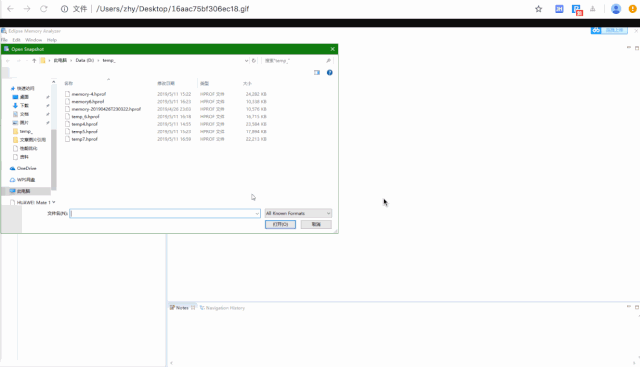The height and width of the screenshot is (367, 640).
Task: Click the This PC breadcrumb before Data (D:)
Action: [60, 60]
